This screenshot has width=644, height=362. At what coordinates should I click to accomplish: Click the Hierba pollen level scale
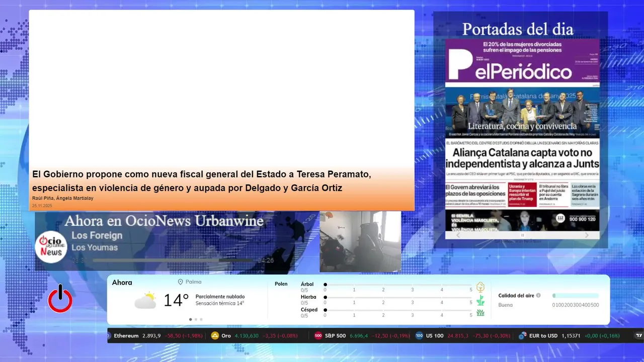(398, 298)
